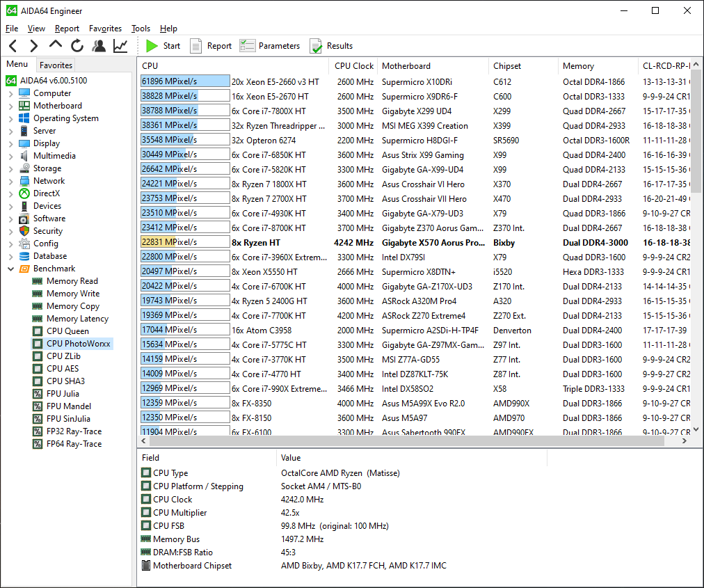Expand the Display tree node

coord(10,144)
